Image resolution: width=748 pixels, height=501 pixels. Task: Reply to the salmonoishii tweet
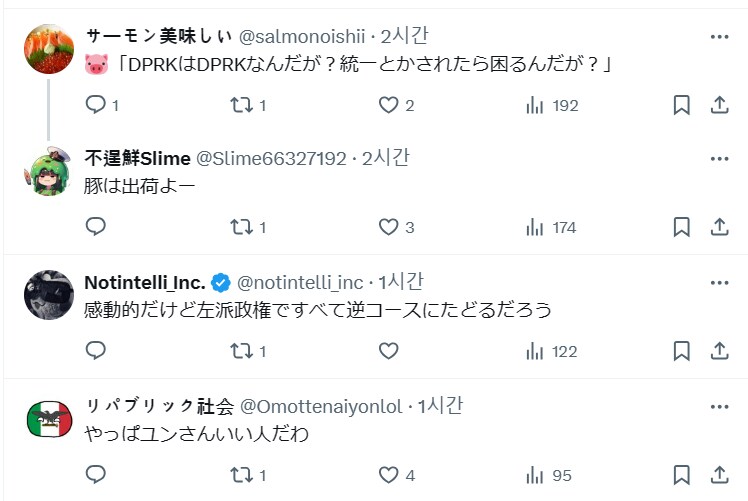point(96,105)
